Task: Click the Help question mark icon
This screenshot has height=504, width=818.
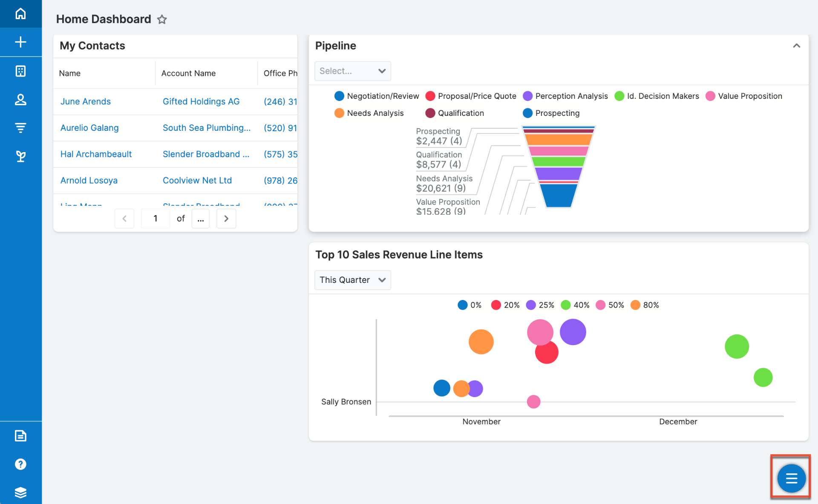Action: click(20, 465)
